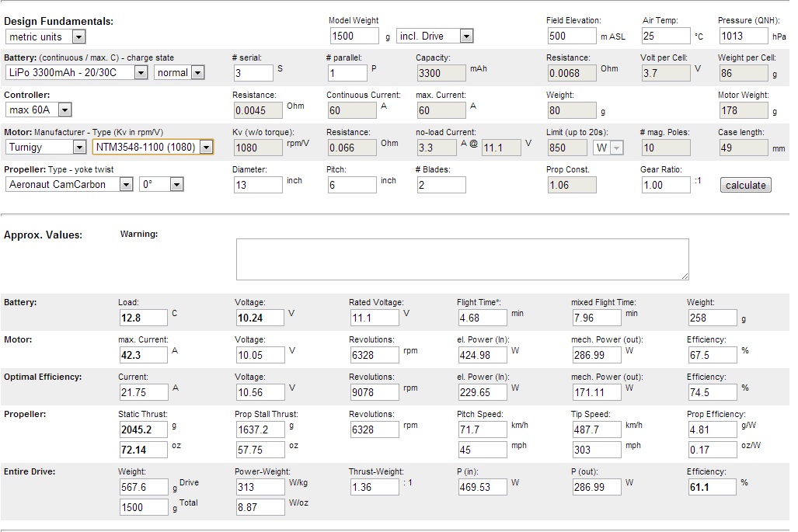Select the NTM3548-1100 motor type dropdown

coord(152,147)
